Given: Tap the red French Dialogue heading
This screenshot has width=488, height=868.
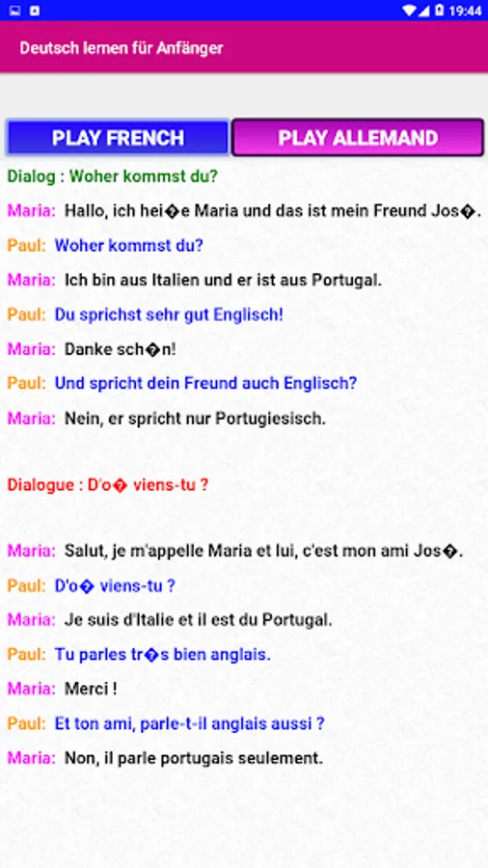Looking at the screenshot, I should point(107,485).
